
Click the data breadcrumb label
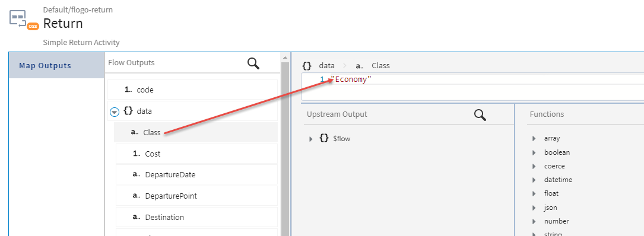click(x=327, y=66)
